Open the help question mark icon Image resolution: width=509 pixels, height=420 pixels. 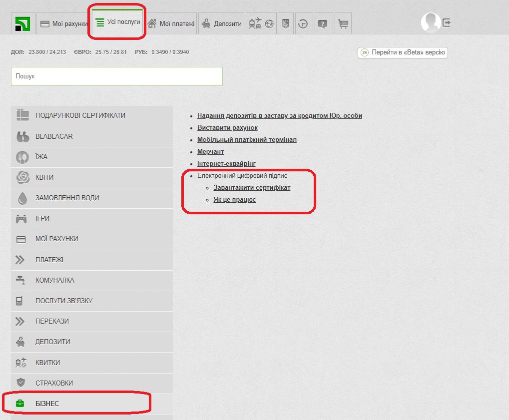point(322,23)
